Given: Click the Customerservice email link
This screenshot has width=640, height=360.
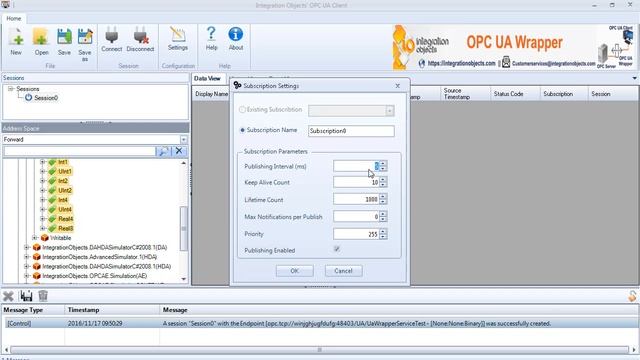Looking at the screenshot, I should [x=553, y=64].
